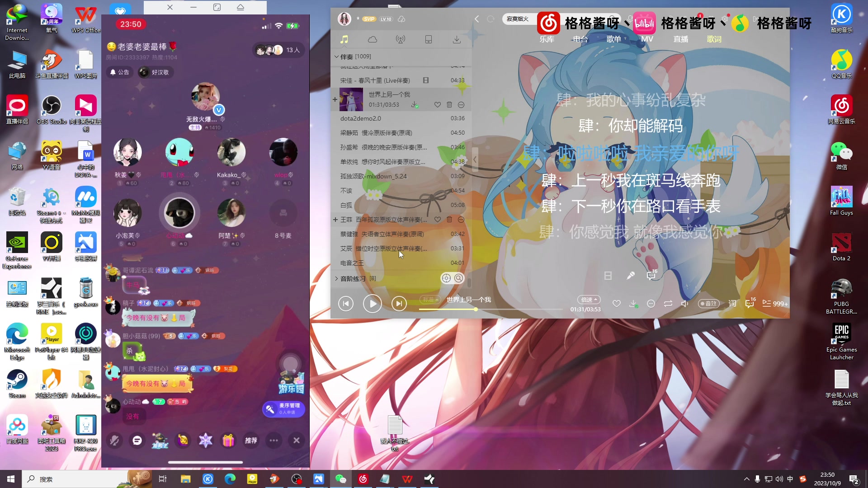Tap the empty 8号麦 mic seat
868x488 pixels.
283,213
